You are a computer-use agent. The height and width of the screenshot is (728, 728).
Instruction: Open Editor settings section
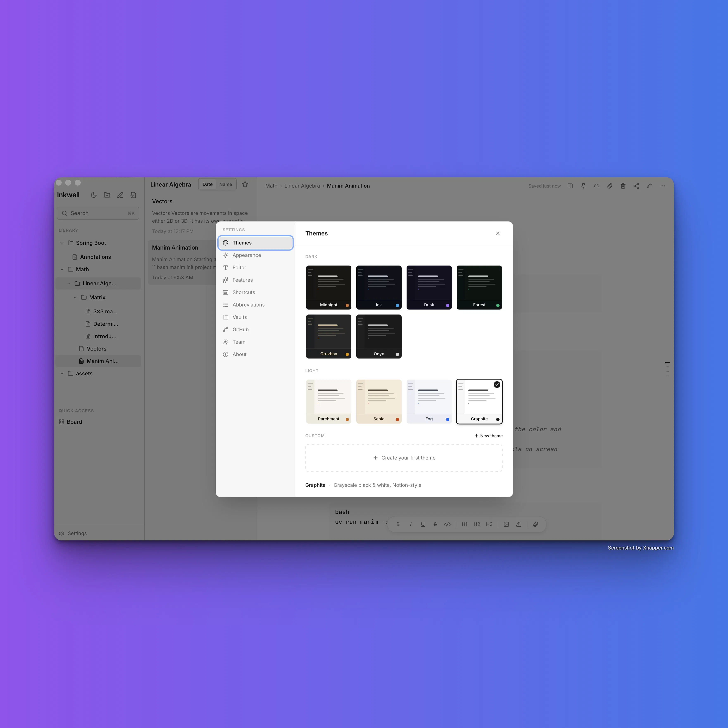[256, 268]
